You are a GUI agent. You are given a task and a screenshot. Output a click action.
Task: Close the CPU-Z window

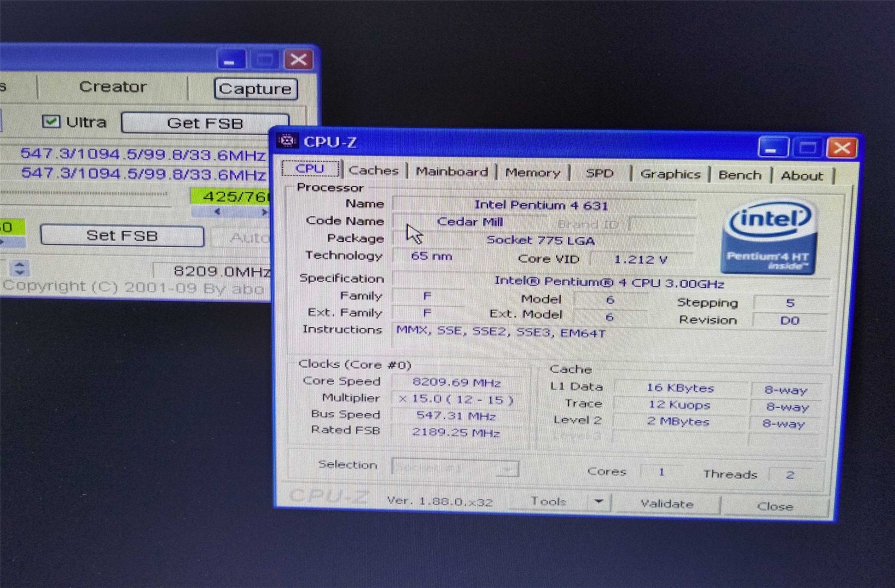[841, 148]
